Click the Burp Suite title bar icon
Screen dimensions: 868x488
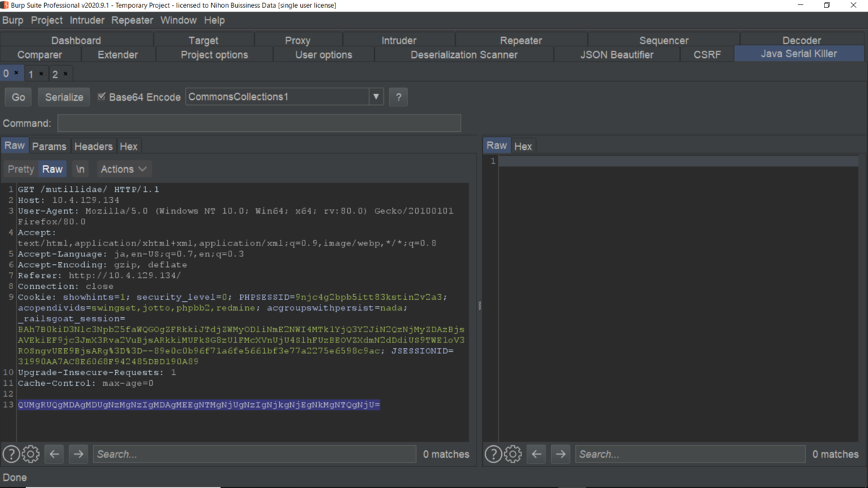[x=6, y=5]
